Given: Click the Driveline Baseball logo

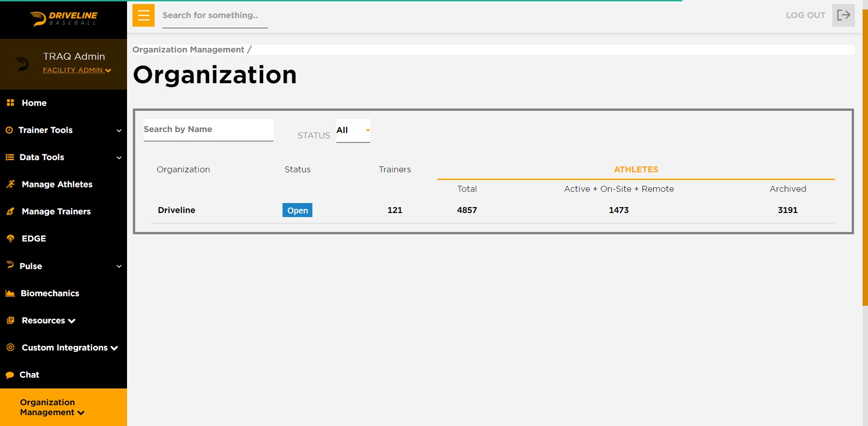Looking at the screenshot, I should point(64,19).
